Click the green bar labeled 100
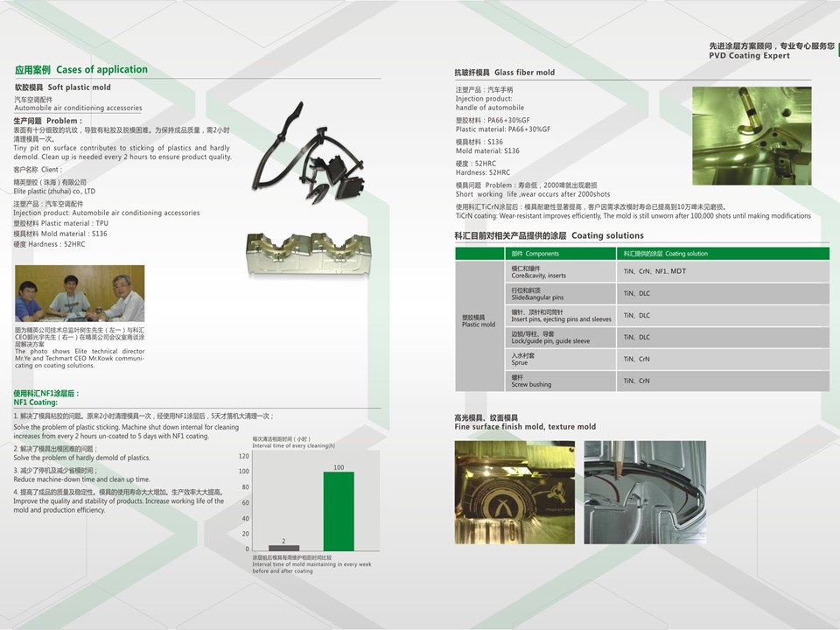This screenshot has width=840, height=630. 338,511
